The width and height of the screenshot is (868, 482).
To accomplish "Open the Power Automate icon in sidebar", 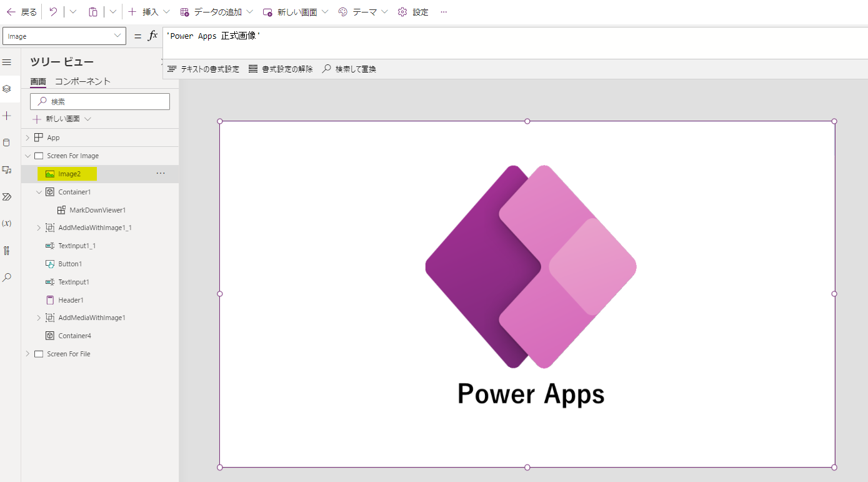I will tap(7, 196).
